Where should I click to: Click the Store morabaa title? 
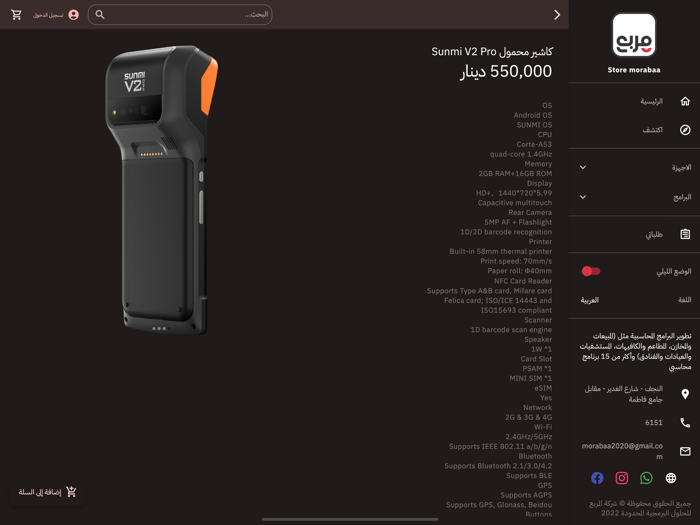[634, 70]
